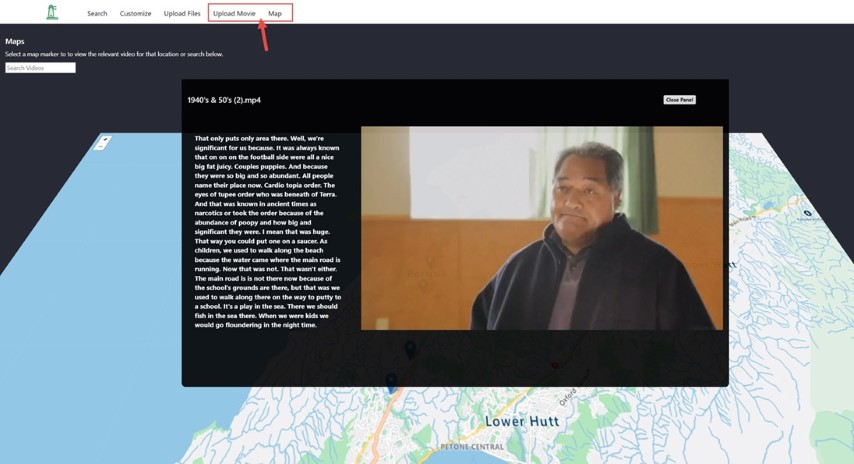Focus the Search Videos input field

(40, 68)
